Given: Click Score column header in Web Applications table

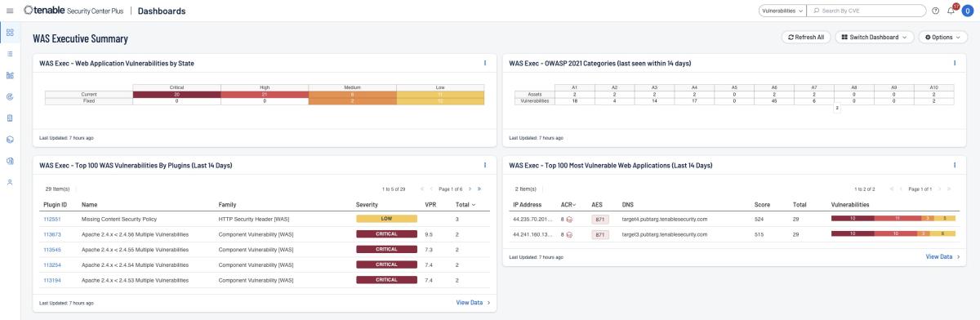Looking at the screenshot, I should point(762,204).
